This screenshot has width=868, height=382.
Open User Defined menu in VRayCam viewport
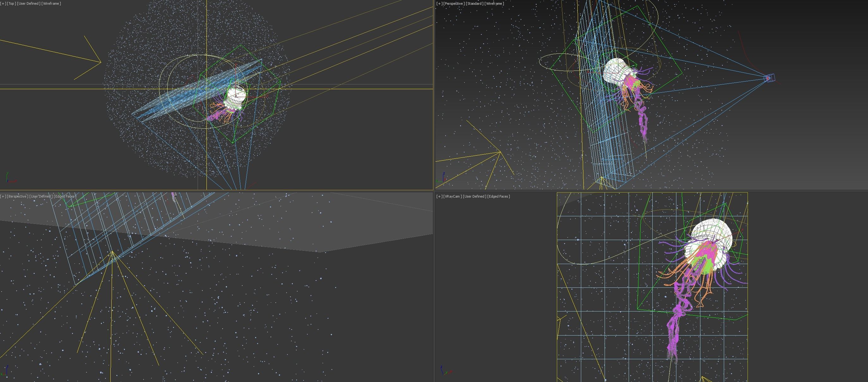click(474, 196)
